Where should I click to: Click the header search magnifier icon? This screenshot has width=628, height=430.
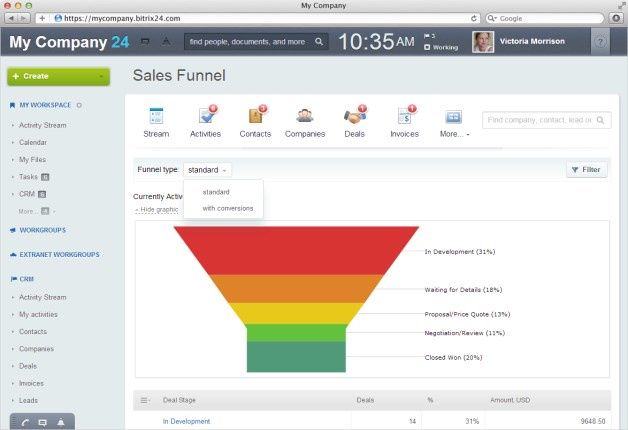(319, 42)
